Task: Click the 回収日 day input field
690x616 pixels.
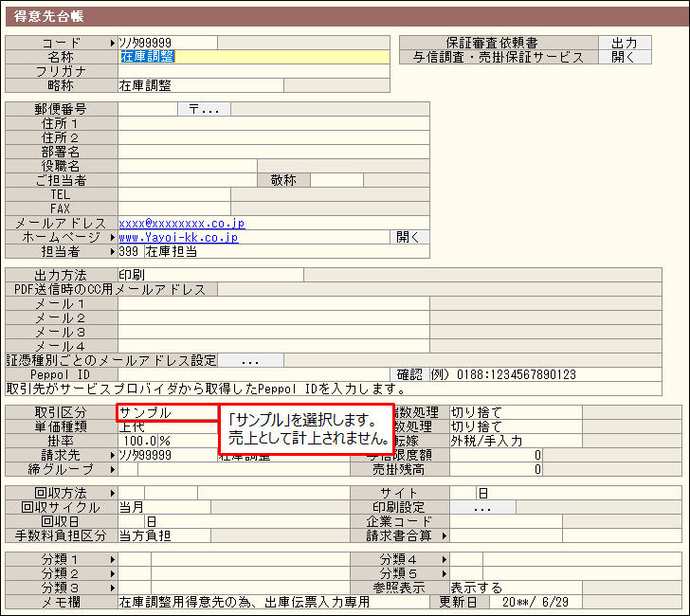Action: 132,521
